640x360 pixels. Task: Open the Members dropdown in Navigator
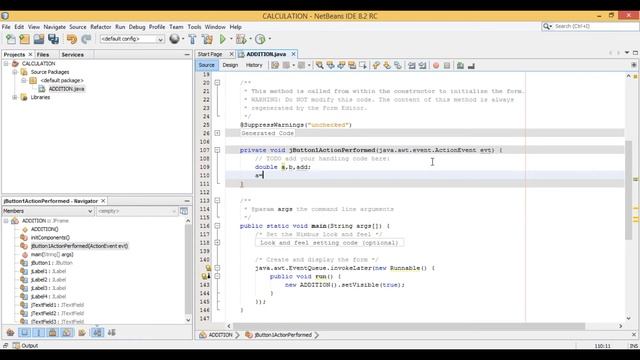(x=48, y=211)
